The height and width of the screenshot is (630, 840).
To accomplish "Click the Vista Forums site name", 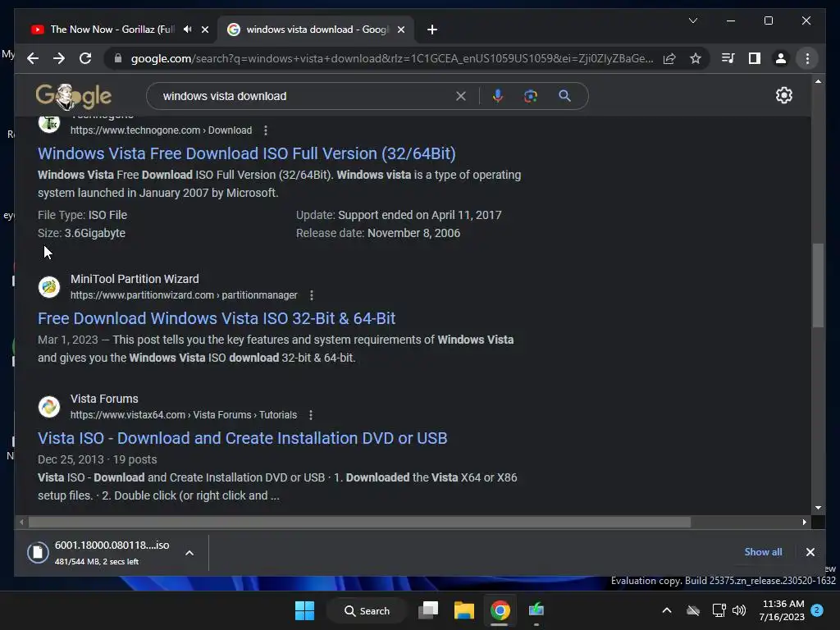I will tap(104, 399).
